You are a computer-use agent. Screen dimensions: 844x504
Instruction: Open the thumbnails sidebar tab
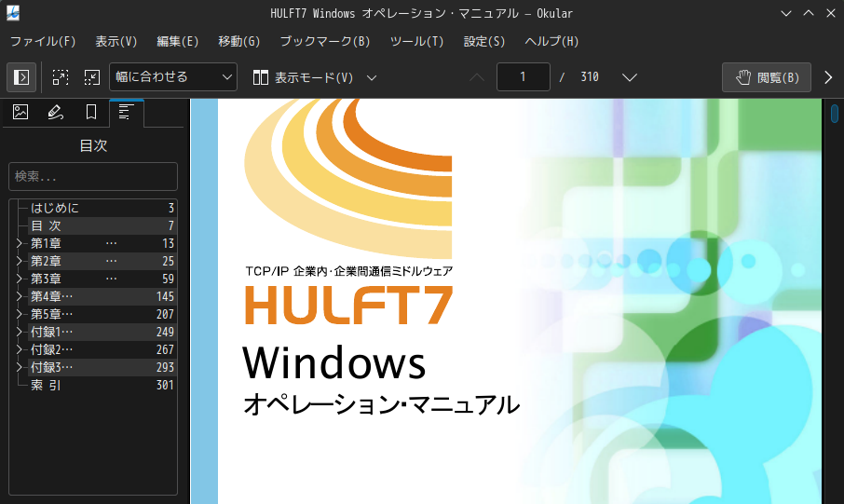tap(20, 112)
